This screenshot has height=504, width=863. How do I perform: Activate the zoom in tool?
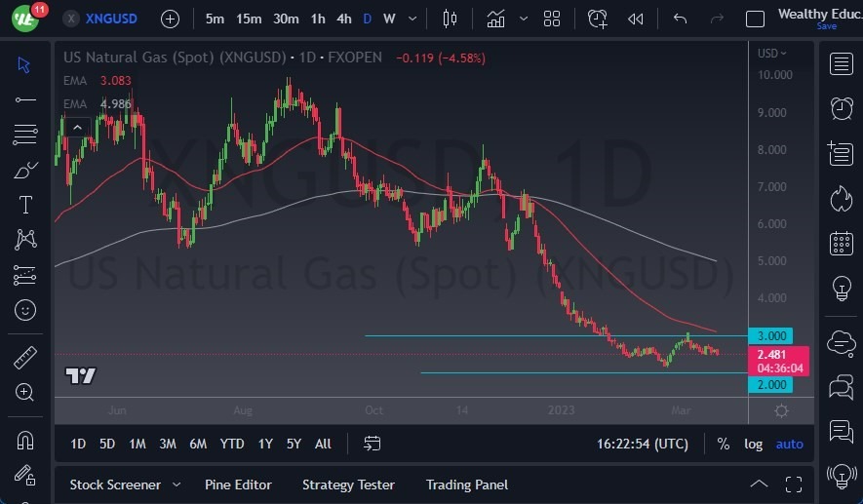24,392
